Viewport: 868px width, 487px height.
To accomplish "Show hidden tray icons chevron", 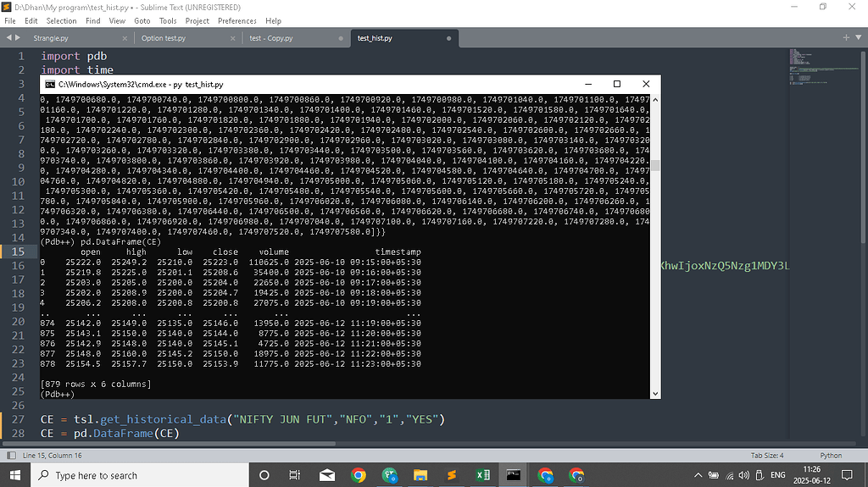I will coord(698,475).
